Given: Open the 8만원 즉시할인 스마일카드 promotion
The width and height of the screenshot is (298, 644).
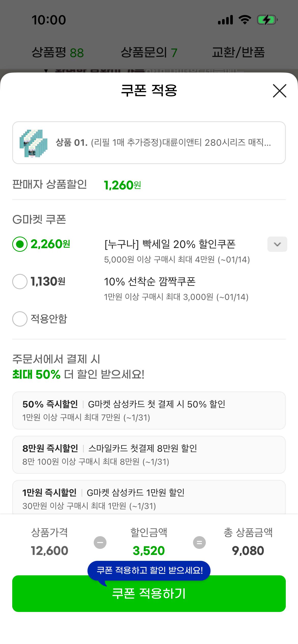Looking at the screenshot, I should 149,455.
